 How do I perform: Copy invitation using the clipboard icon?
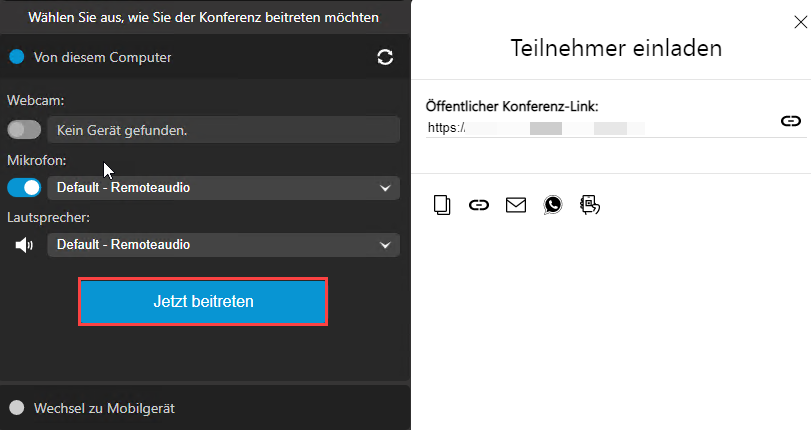(x=442, y=205)
